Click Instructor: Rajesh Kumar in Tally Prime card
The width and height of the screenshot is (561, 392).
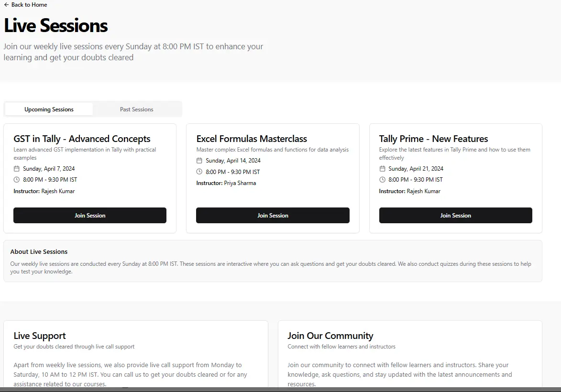(x=410, y=191)
